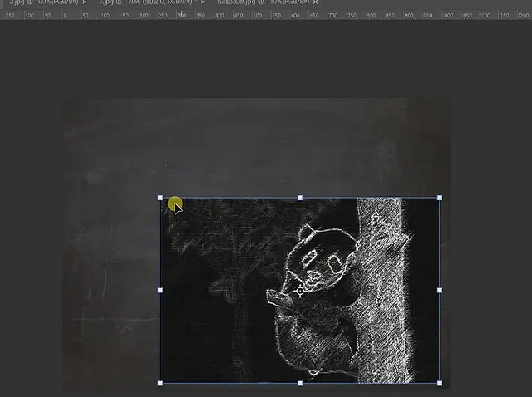The image size is (532, 397).
Task: Switch to the 2.jpg document tab
Action: [44, 2]
